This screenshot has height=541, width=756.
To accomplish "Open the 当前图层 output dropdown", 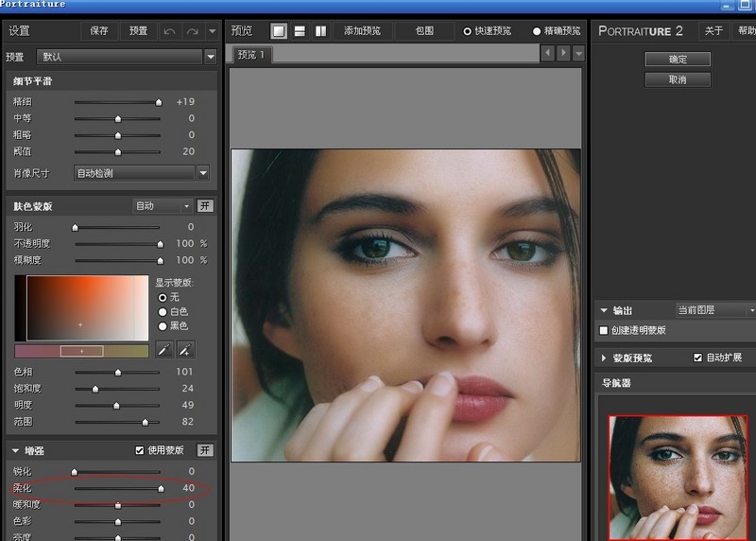I will point(715,310).
